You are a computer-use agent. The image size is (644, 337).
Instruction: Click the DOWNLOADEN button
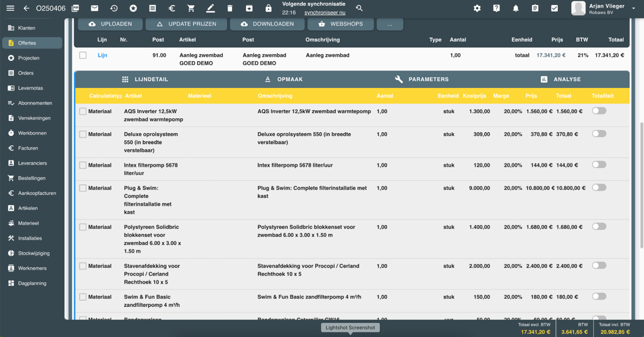tap(267, 25)
